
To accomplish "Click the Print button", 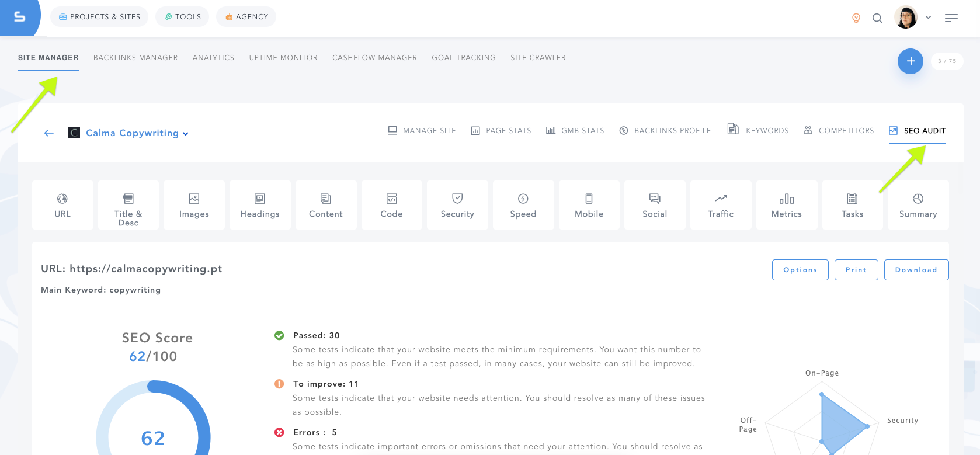I will pos(856,270).
